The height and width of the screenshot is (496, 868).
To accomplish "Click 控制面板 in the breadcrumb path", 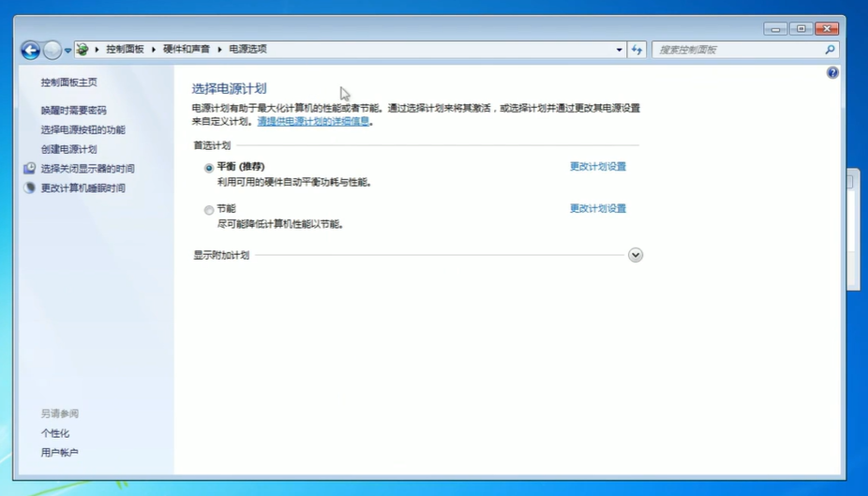I will [125, 50].
